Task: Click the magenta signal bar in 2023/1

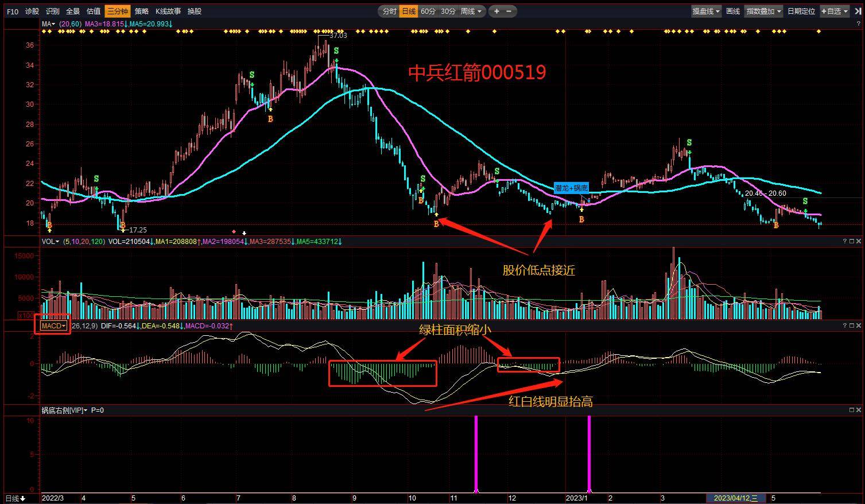Action: click(x=589, y=453)
